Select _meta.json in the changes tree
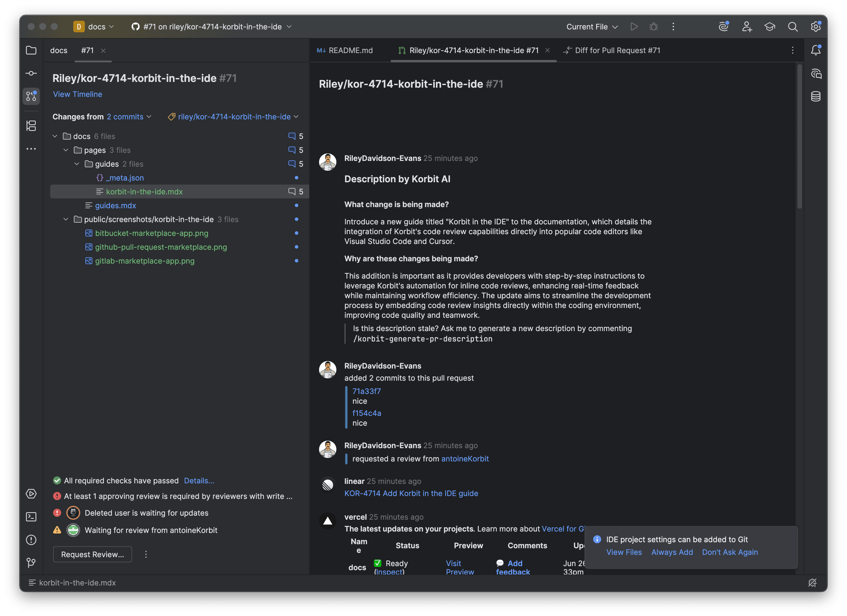 point(125,178)
